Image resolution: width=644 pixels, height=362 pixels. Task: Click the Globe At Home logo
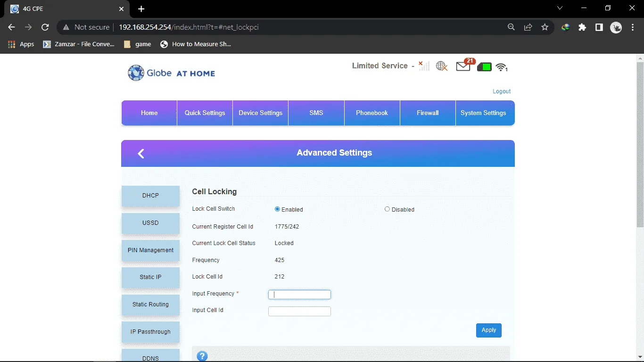(172, 73)
